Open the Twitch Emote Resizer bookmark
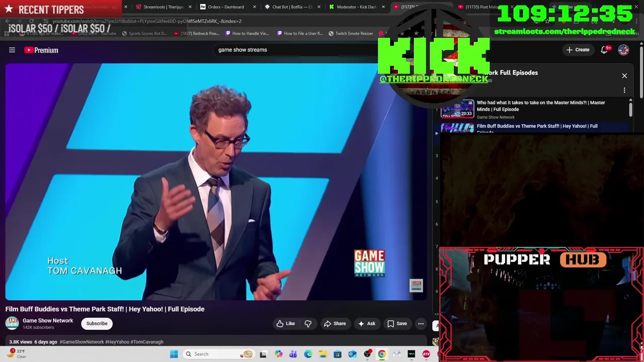This screenshot has height=362, width=644. click(x=351, y=34)
